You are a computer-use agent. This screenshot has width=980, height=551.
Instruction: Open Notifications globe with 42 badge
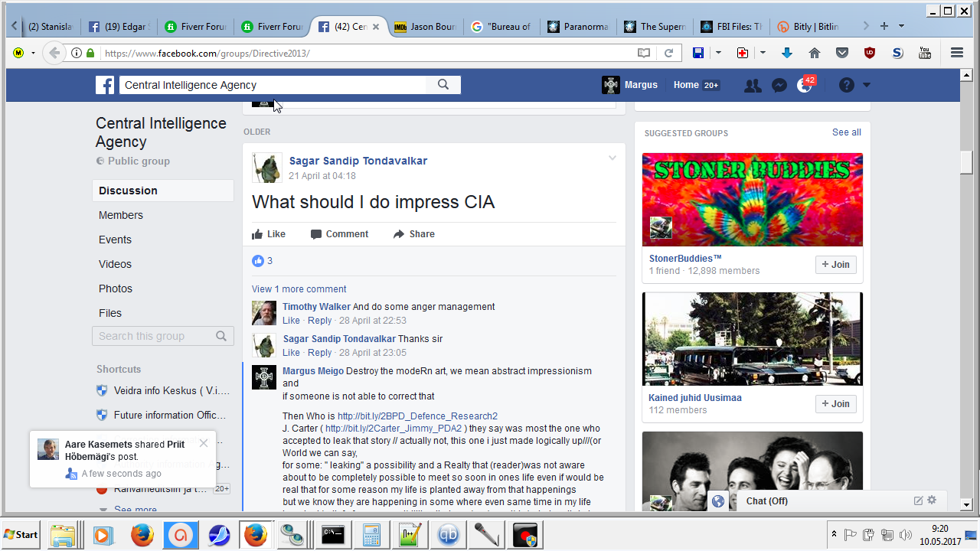pyautogui.click(x=805, y=85)
